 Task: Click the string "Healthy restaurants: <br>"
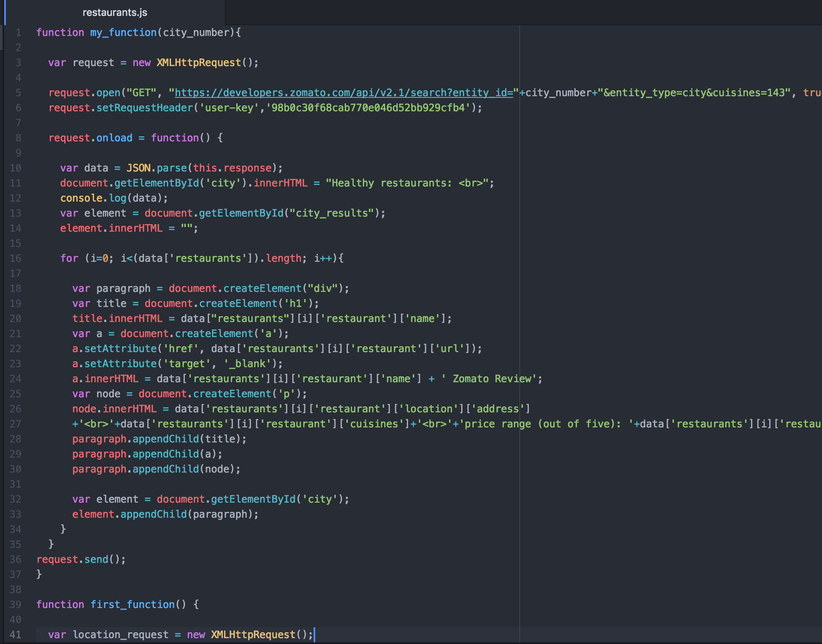pyautogui.click(x=407, y=183)
